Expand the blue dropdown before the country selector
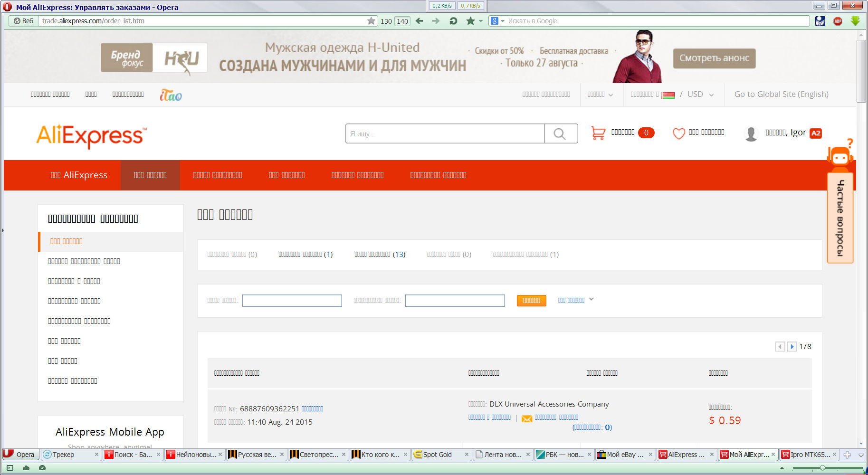Image resolution: width=868 pixels, height=475 pixels. [x=600, y=95]
